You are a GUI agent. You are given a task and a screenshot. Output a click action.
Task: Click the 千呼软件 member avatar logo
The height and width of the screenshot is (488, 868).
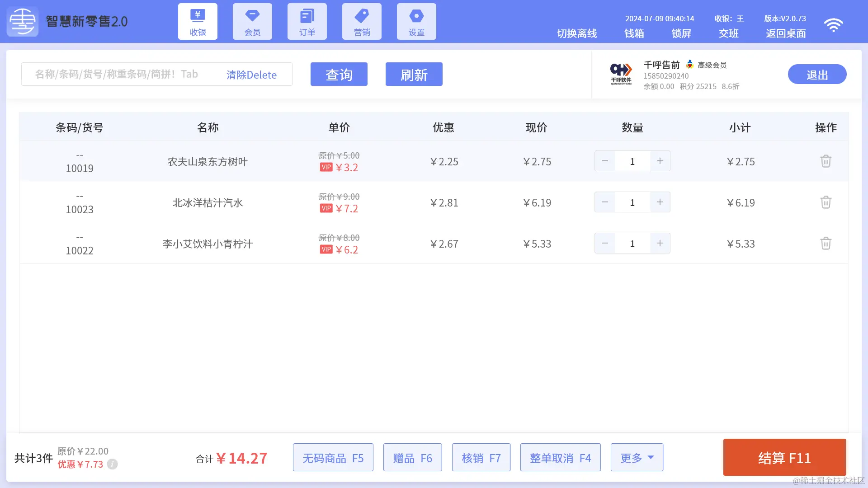click(x=621, y=74)
